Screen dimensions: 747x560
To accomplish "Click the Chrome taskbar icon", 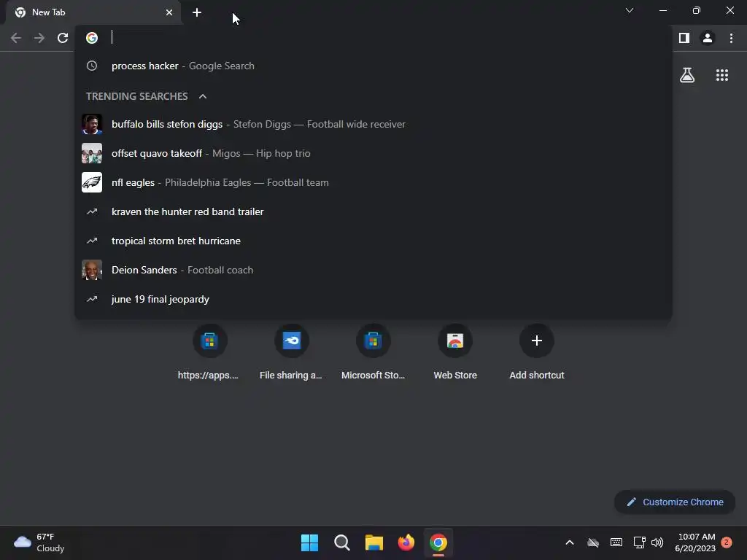I will 438,542.
